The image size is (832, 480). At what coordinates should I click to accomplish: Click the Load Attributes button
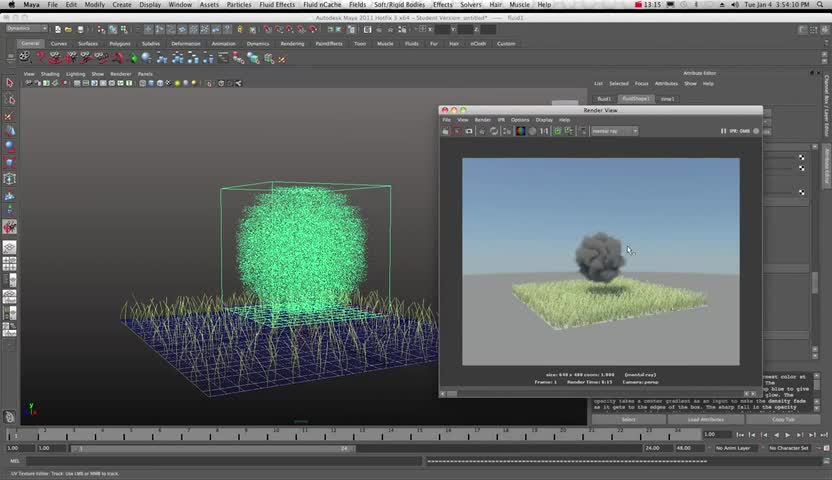click(706, 419)
